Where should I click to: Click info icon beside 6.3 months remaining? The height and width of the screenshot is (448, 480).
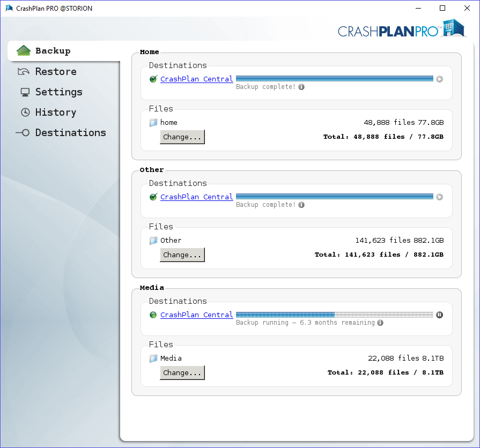(380, 323)
